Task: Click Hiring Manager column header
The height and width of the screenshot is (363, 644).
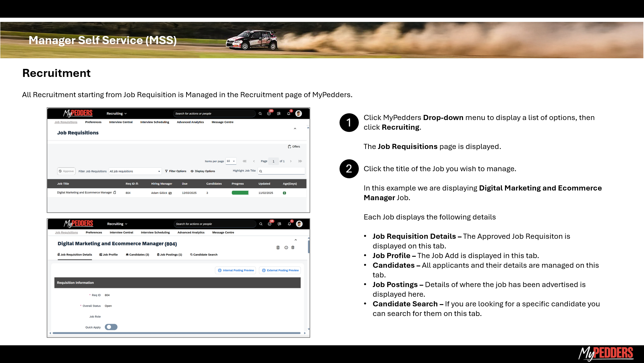Action: [x=162, y=184]
